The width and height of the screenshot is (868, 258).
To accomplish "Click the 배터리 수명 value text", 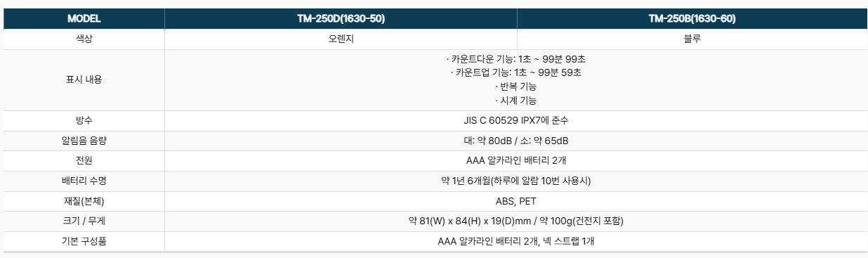I will pos(516,181).
